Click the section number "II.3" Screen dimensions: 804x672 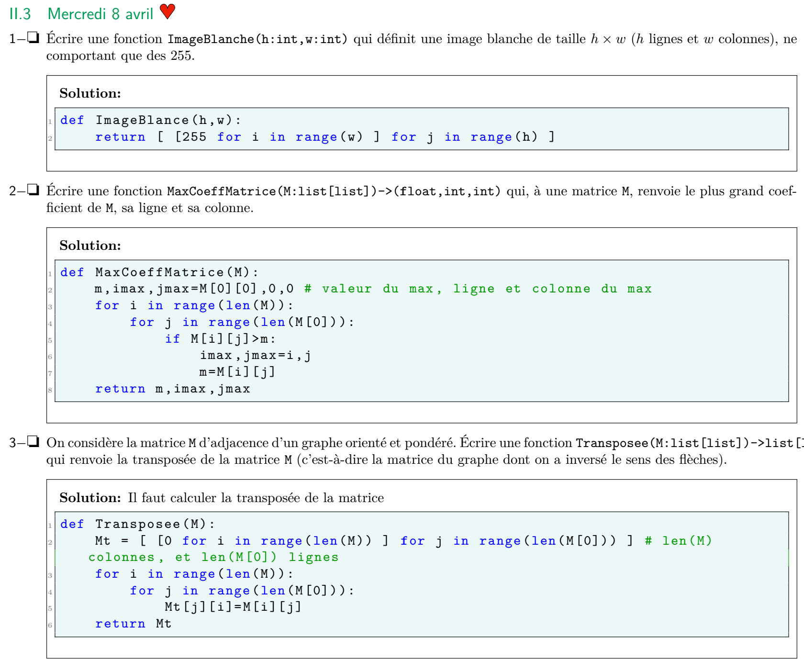pyautogui.click(x=20, y=14)
